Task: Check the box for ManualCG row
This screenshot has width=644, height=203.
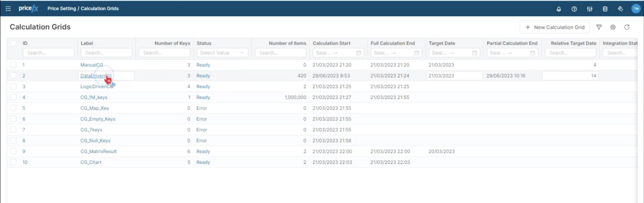Action: click(13, 65)
